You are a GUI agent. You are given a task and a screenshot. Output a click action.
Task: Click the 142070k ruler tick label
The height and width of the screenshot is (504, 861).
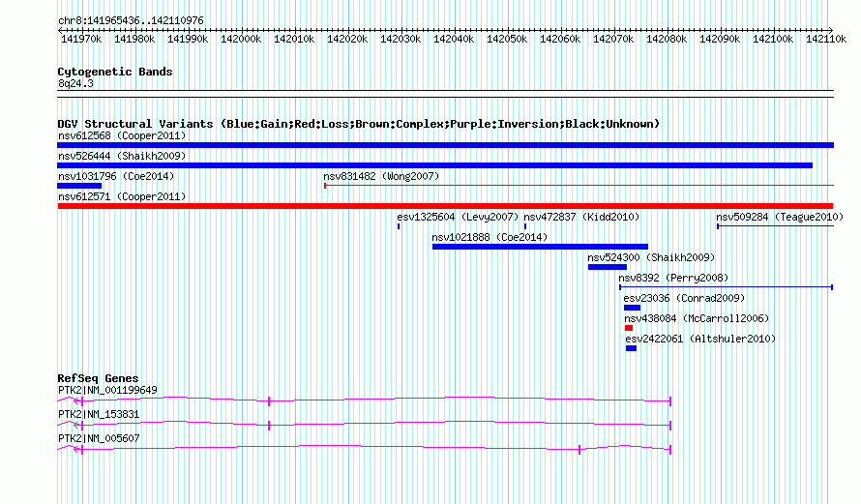(x=613, y=40)
